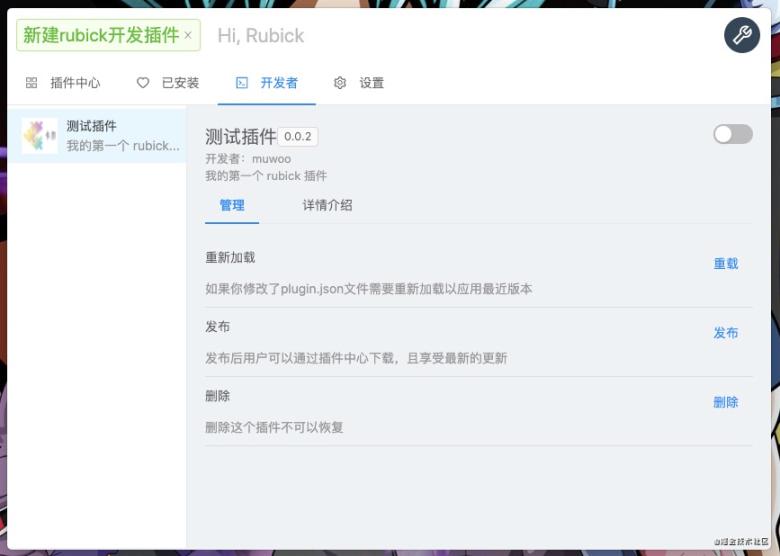Click the heart icon for installed plugins
This screenshot has height=556, width=780.
pos(143,83)
